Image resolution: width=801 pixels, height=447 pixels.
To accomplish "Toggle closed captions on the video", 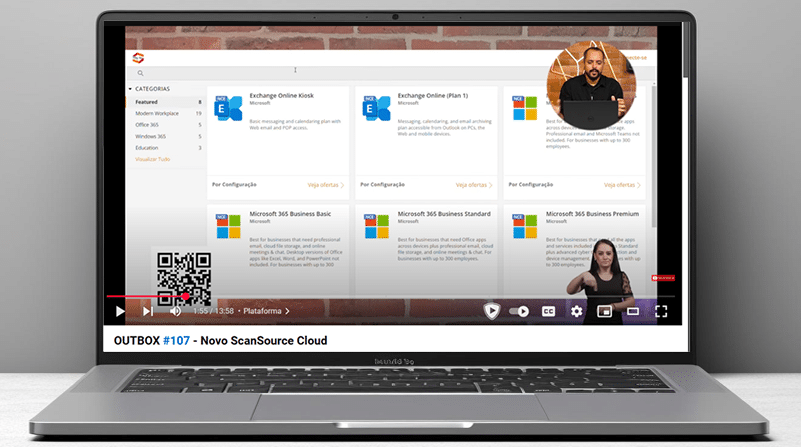I will tap(548, 311).
